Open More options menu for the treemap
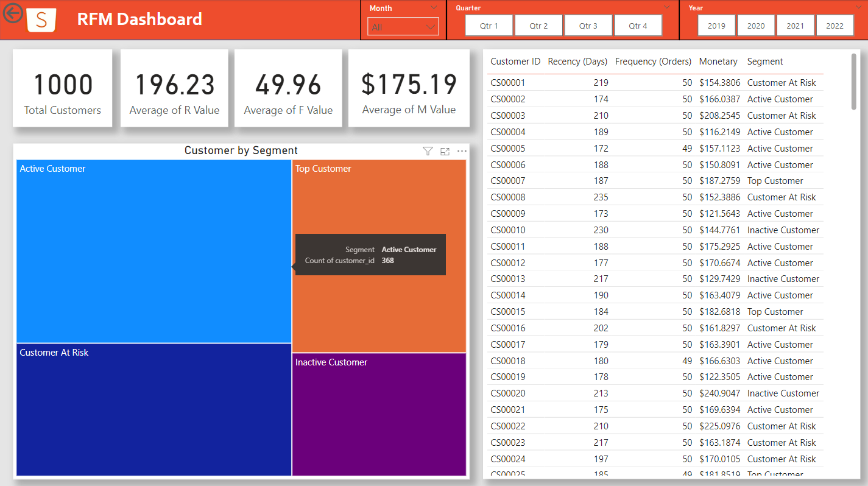The width and height of the screenshot is (868, 486). (461, 151)
